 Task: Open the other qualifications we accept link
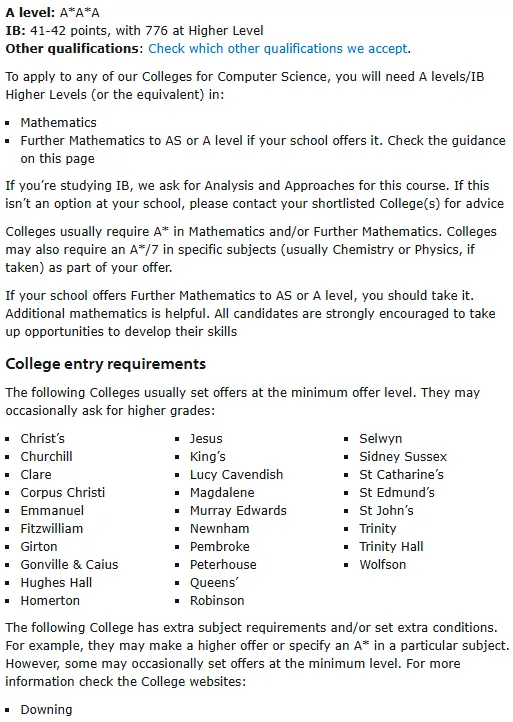278,49
